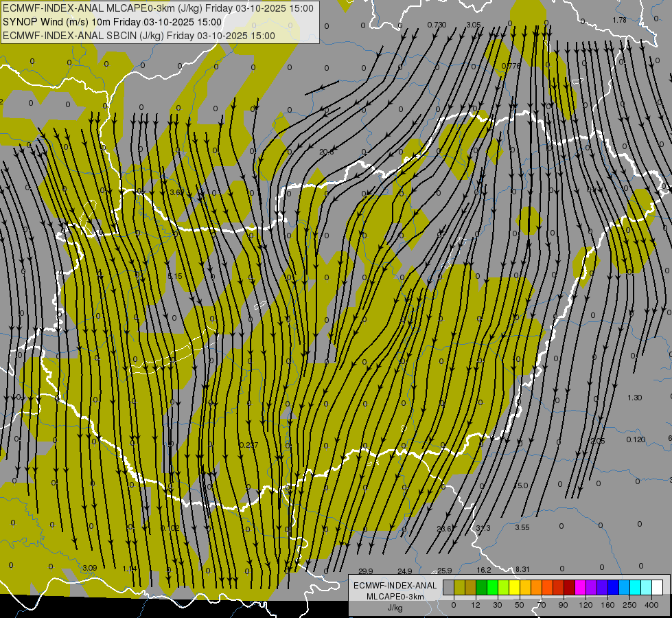
Task: Select the 15.0 map value
Action: click(521, 485)
